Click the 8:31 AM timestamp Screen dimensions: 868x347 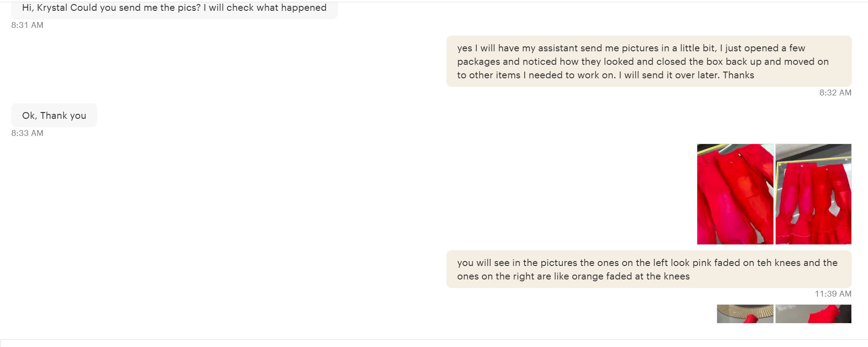[27, 25]
